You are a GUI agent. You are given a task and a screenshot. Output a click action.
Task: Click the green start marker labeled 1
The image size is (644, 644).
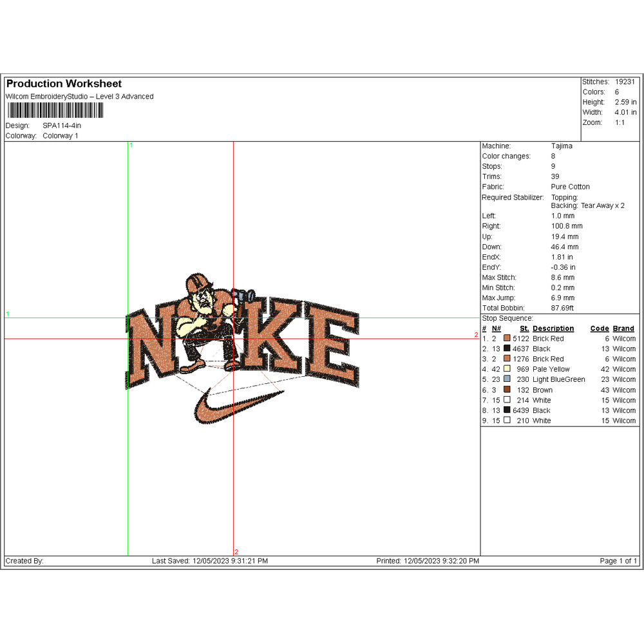tap(131, 146)
